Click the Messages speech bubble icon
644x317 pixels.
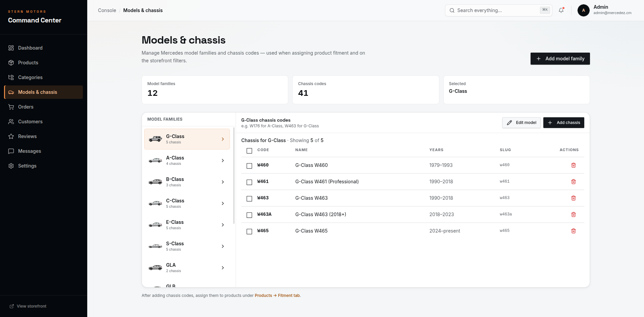(11, 151)
